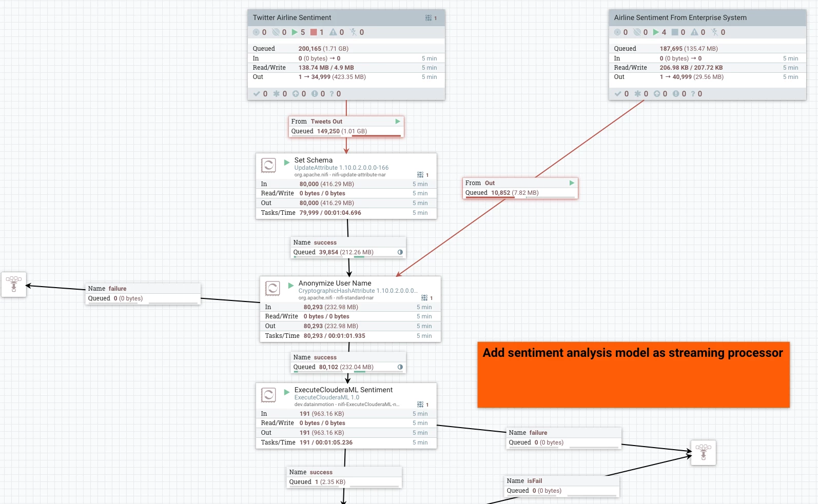The width and height of the screenshot is (818, 504).
Task: Select the isFail connection label box
Action: coord(562,486)
